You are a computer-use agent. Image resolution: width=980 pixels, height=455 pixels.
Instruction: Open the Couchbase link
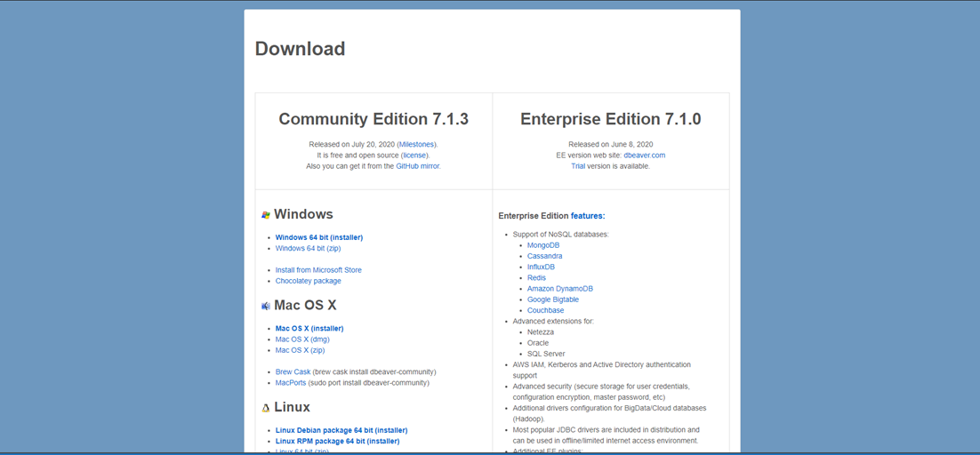(546, 310)
